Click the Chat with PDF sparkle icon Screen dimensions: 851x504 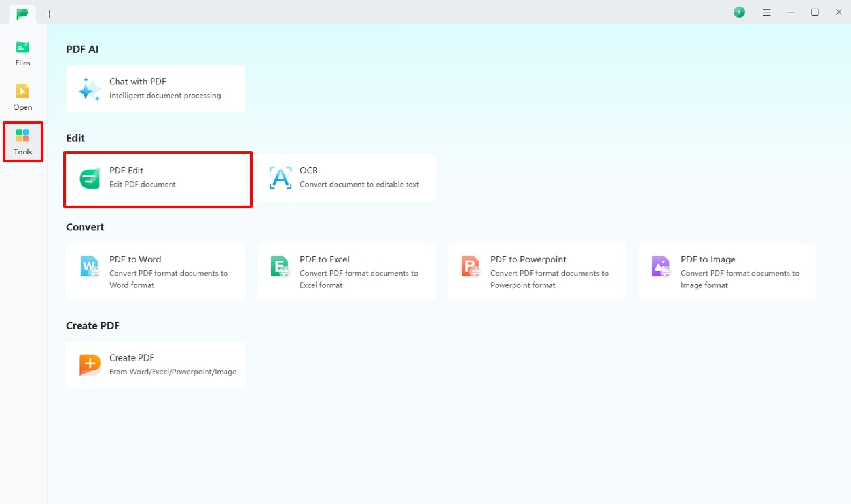tap(90, 88)
